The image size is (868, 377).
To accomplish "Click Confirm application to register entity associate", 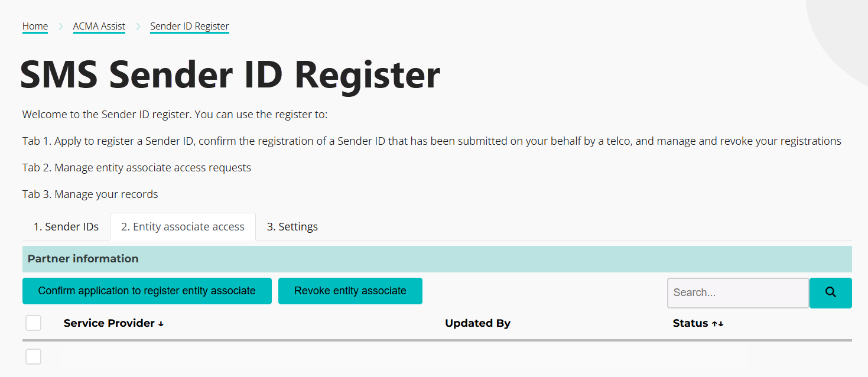I will (x=147, y=291).
